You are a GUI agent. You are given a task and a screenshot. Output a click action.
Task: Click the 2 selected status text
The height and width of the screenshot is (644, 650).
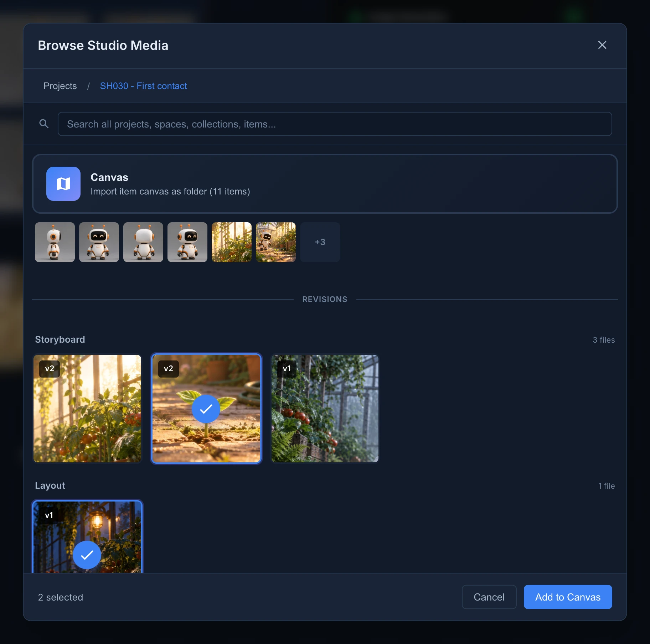coord(61,597)
